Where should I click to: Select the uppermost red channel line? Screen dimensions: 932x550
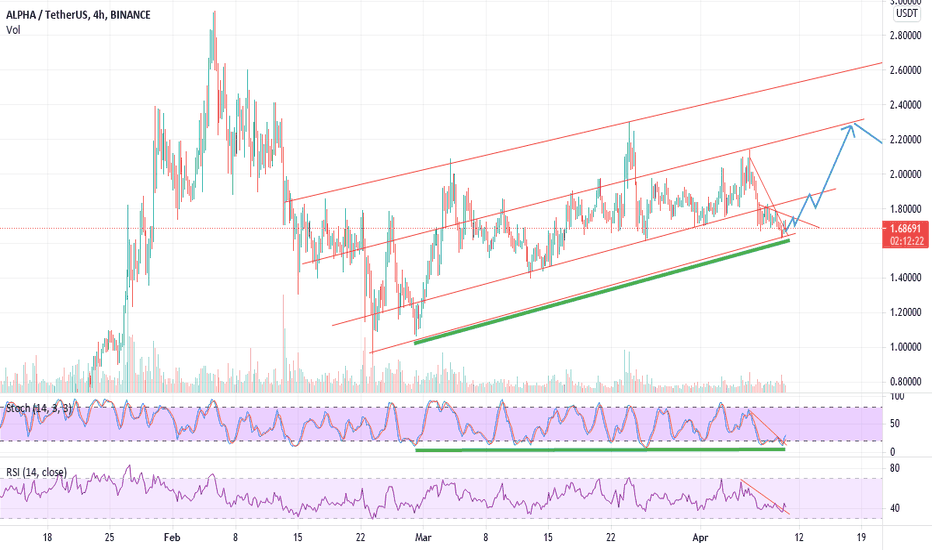[584, 131]
